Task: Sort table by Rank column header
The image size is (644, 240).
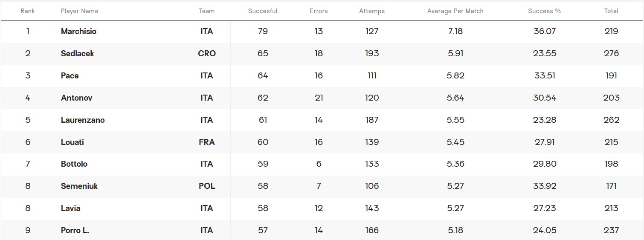Action: coord(28,11)
